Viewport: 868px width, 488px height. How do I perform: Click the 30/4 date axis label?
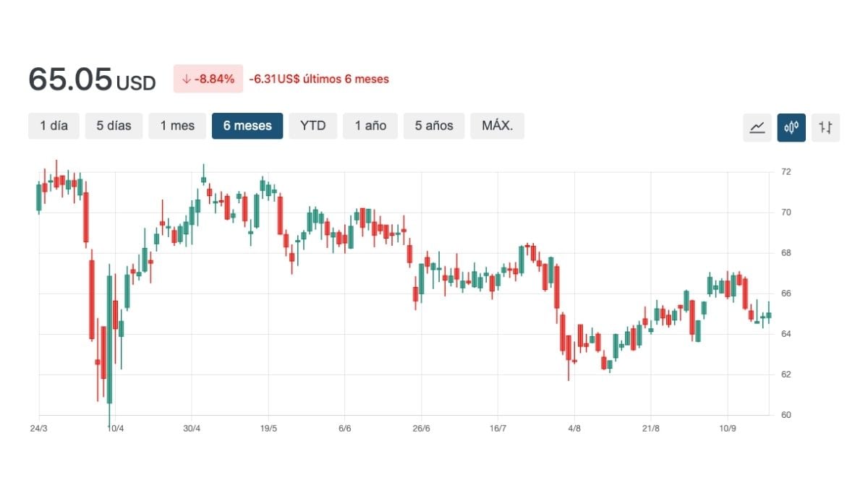(192, 428)
